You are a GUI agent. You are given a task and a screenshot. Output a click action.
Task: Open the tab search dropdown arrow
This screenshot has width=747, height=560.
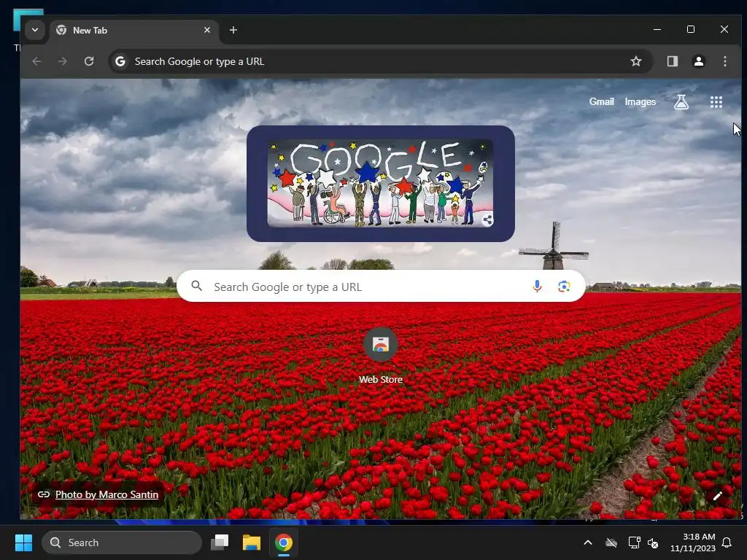point(35,30)
